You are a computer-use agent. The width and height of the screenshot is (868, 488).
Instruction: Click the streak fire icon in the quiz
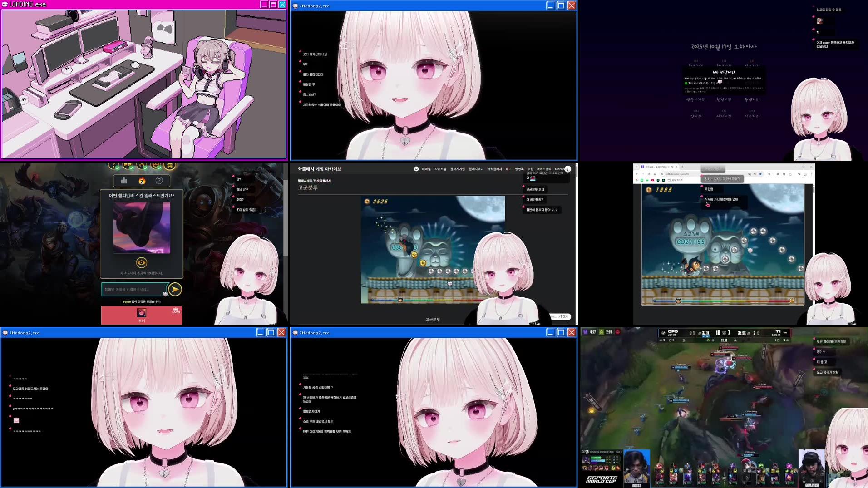click(x=142, y=181)
